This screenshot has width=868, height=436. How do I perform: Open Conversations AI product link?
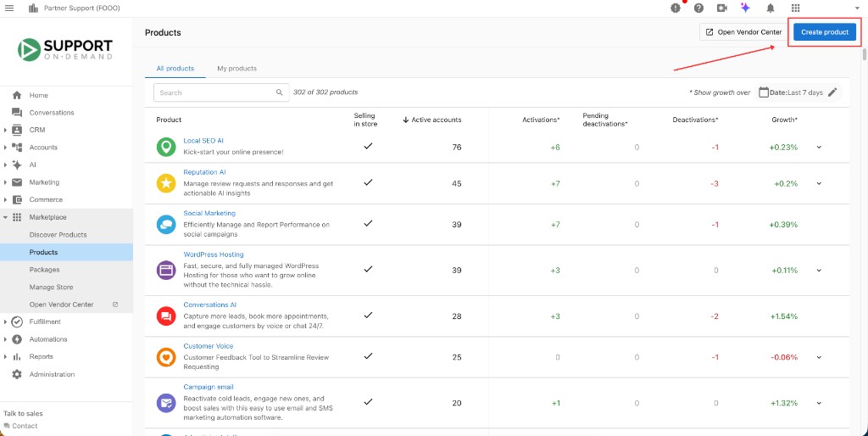click(x=210, y=305)
